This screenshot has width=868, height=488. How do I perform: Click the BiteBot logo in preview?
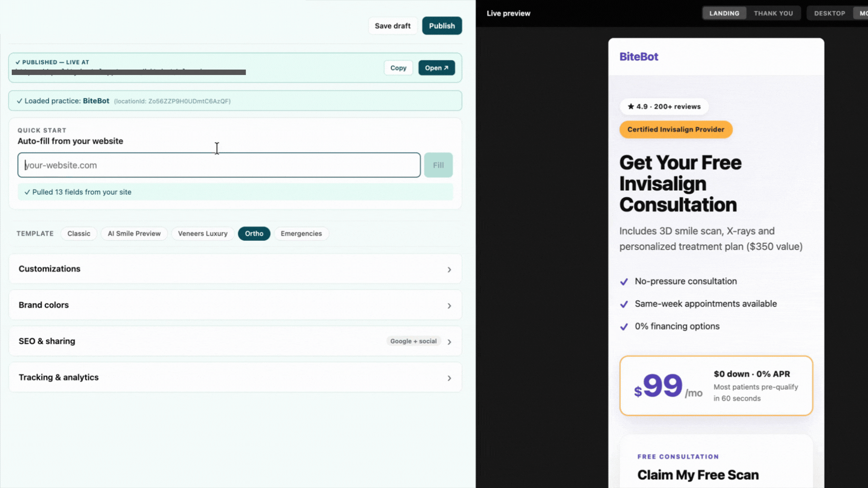tap(639, 56)
